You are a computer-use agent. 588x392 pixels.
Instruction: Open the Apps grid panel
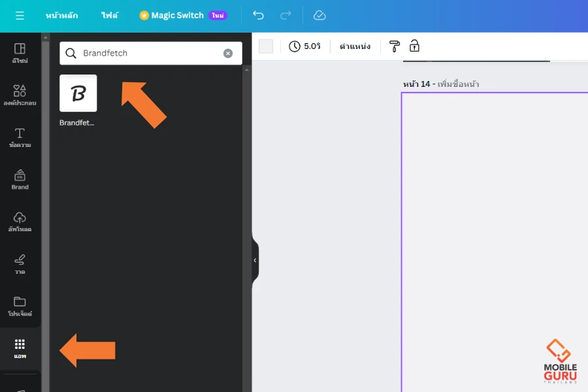coord(20,348)
